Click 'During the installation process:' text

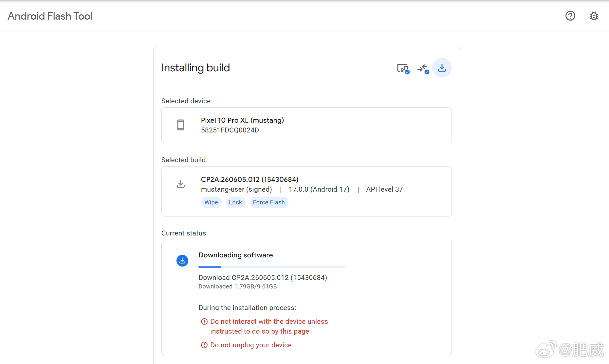tap(248, 308)
